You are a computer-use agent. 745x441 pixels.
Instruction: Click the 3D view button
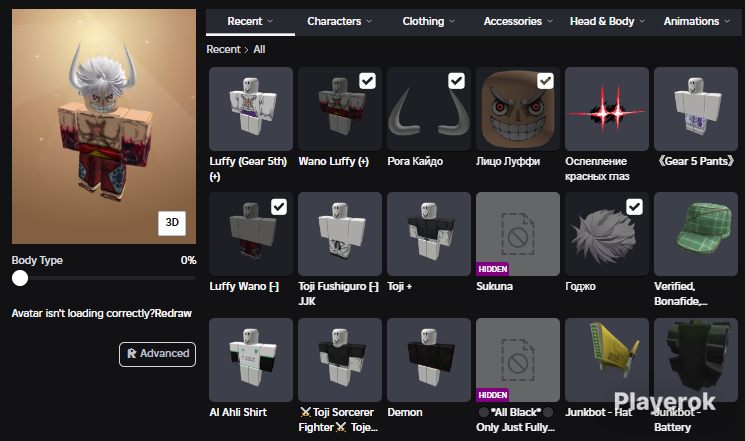(x=172, y=222)
